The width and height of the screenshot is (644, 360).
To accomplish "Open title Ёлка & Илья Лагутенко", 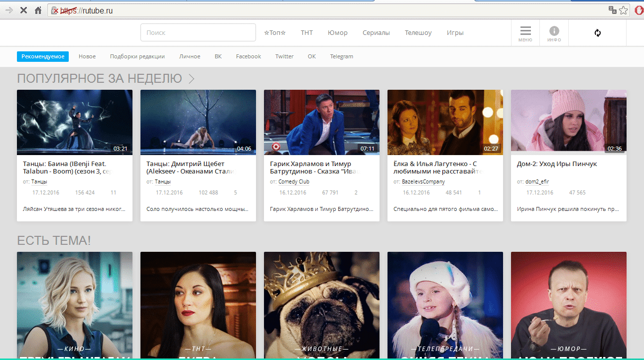I will coord(438,168).
